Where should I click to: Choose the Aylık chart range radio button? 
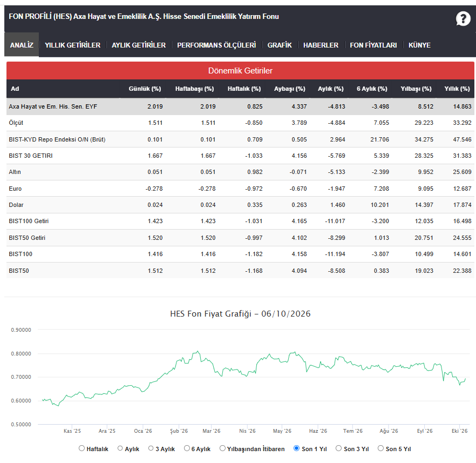point(120,448)
